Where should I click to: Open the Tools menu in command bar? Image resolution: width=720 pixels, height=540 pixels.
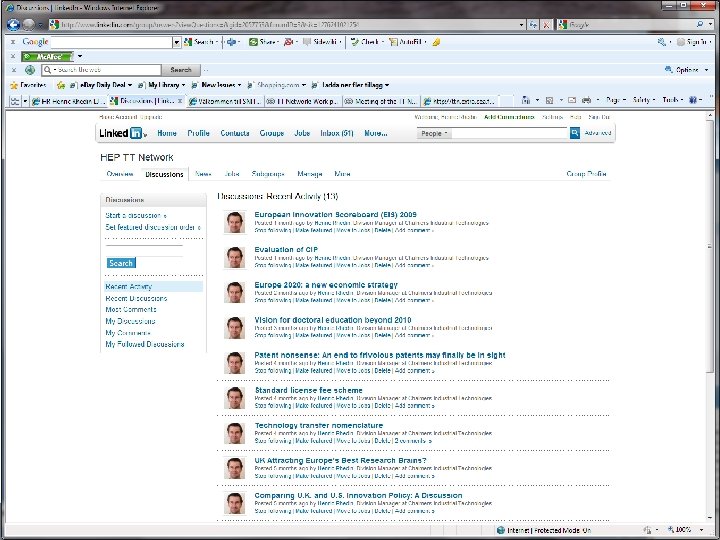click(x=673, y=100)
